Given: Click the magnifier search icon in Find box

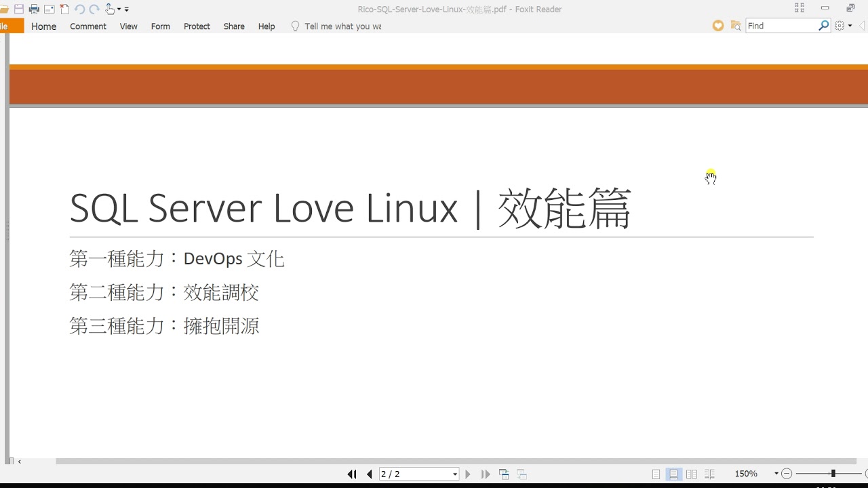Looking at the screenshot, I should point(824,26).
